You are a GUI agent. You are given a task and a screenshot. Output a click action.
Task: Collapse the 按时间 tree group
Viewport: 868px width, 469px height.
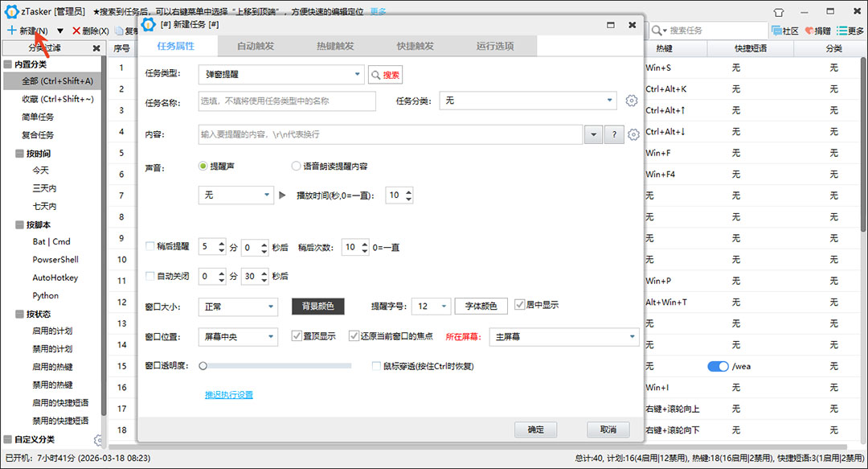click(x=19, y=154)
